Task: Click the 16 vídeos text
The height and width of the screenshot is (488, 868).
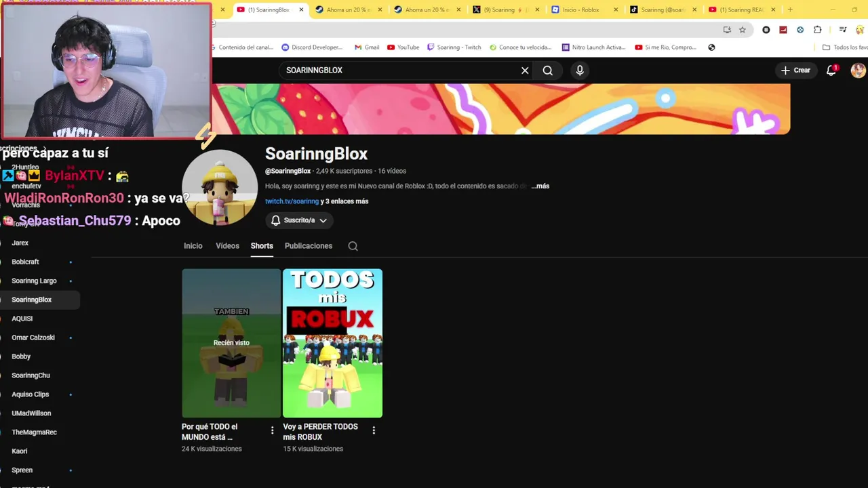Action: [x=392, y=171]
